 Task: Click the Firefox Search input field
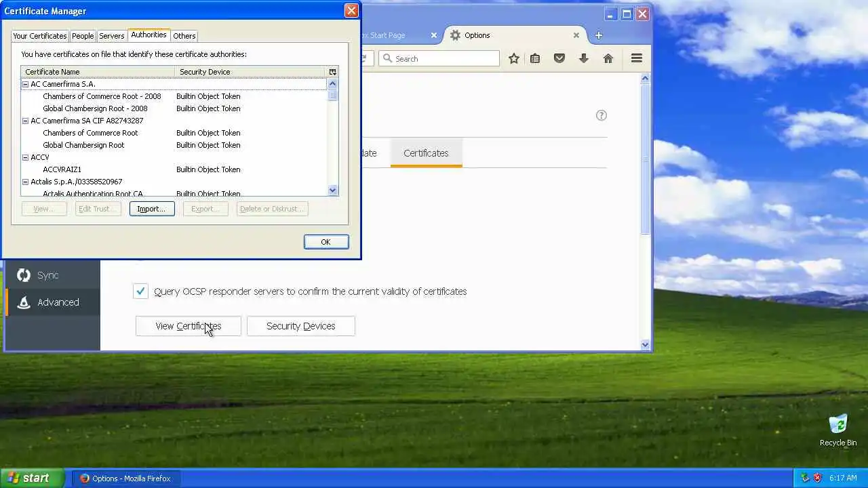(x=439, y=58)
